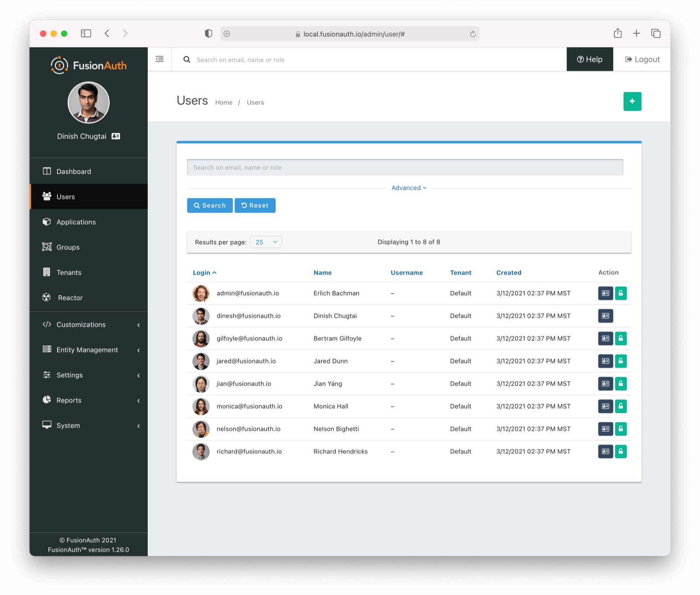700x595 pixels.
Task: Click the manage icon for Monica Hall
Action: (x=605, y=406)
